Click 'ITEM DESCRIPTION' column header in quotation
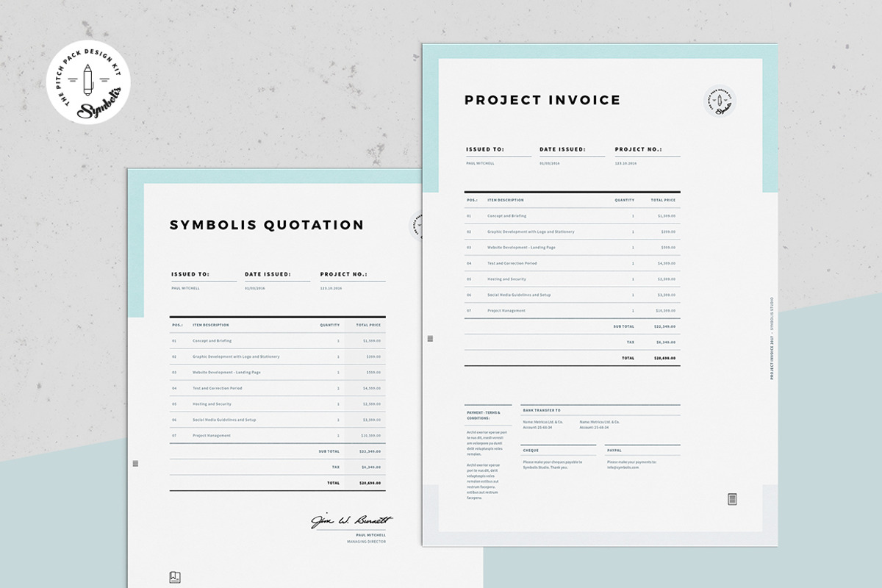Image resolution: width=882 pixels, height=588 pixels. click(211, 325)
